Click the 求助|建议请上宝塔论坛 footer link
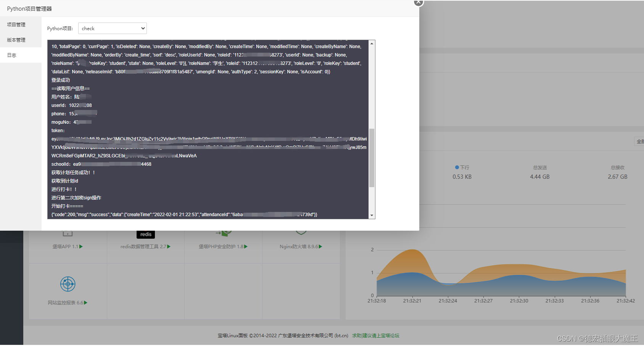Viewport: 644px width, 346px height. pos(376,335)
